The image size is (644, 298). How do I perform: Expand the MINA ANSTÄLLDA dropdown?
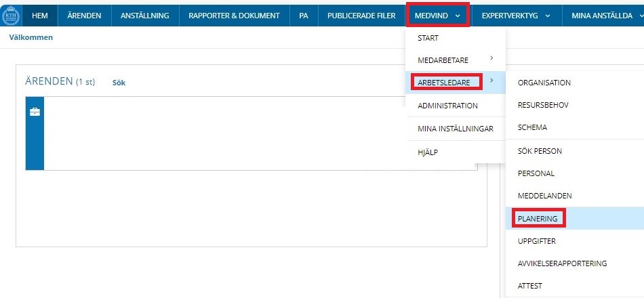[603, 16]
